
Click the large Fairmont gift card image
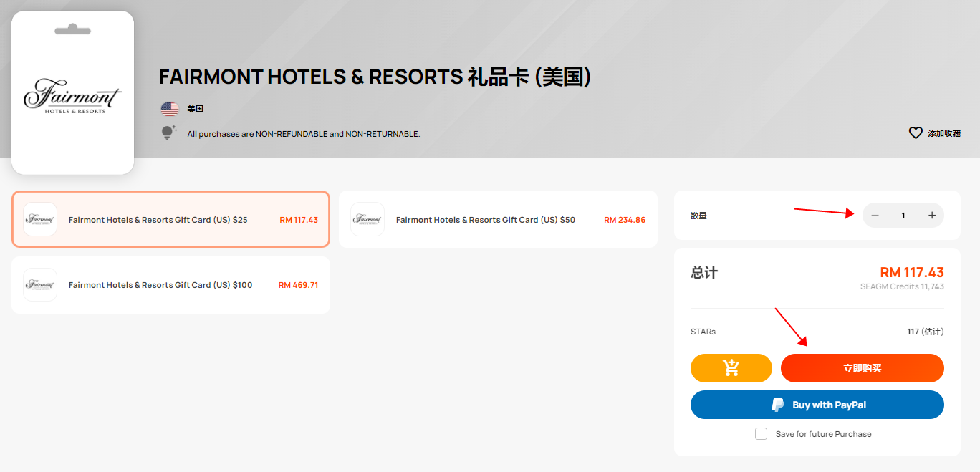pos(73,92)
